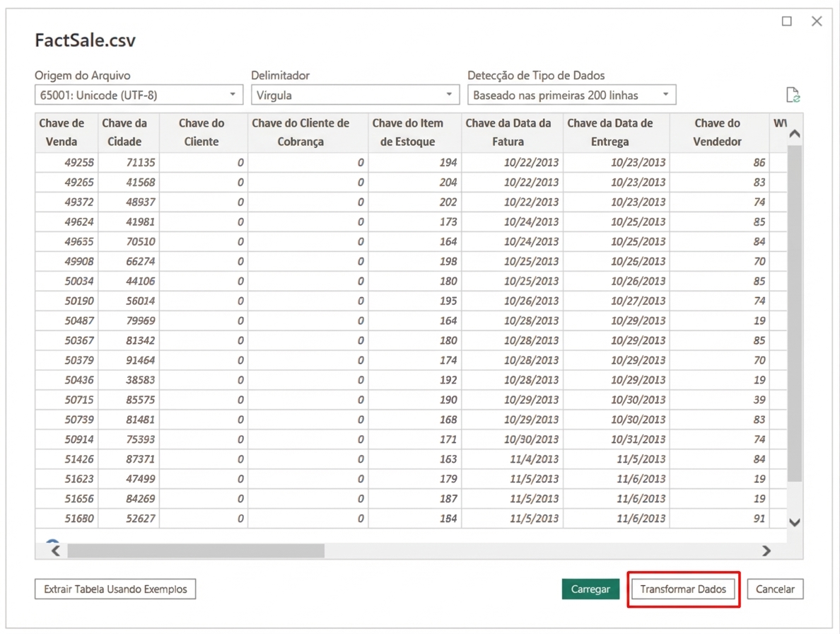The width and height of the screenshot is (840, 634).
Task: Click the vertical scrollbar down arrow
Action: (x=794, y=522)
